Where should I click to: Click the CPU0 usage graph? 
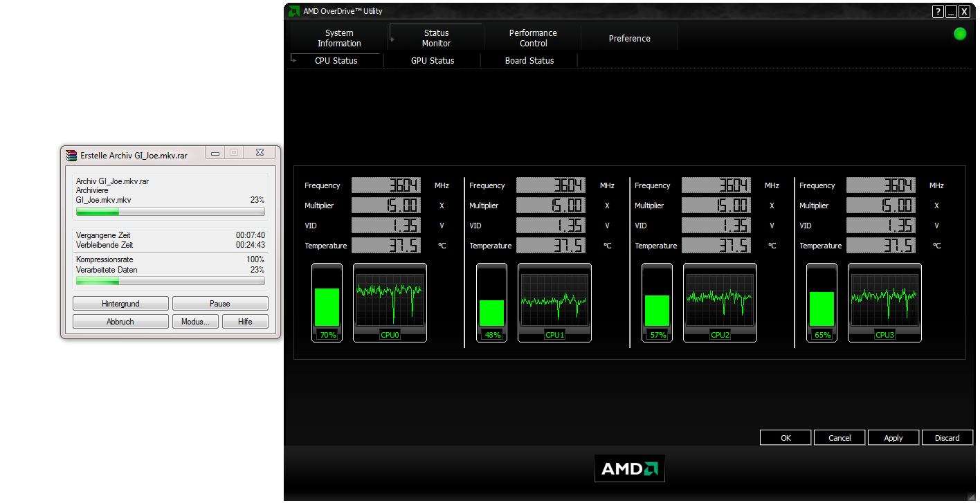coord(390,302)
